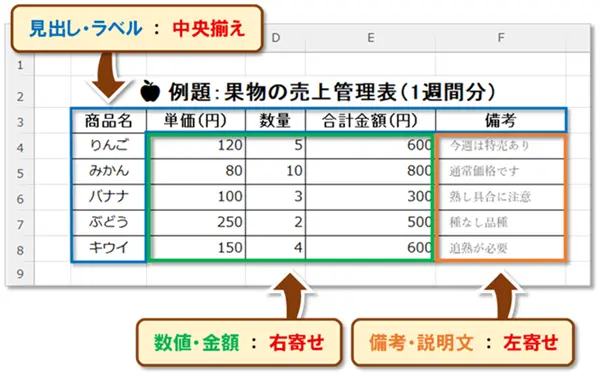Click the バナナ product cell
Image resolution: width=600 pixels, height=376 pixels.
coord(109,197)
